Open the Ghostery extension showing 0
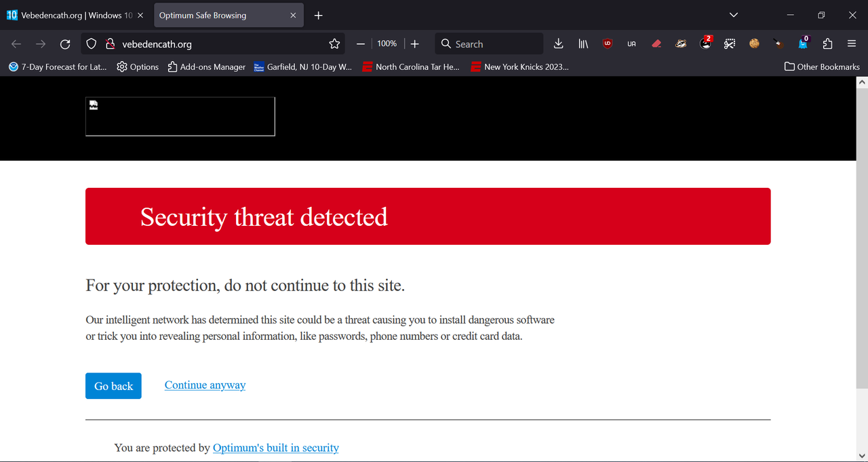Viewport: 868px width, 462px height. pyautogui.click(x=804, y=43)
